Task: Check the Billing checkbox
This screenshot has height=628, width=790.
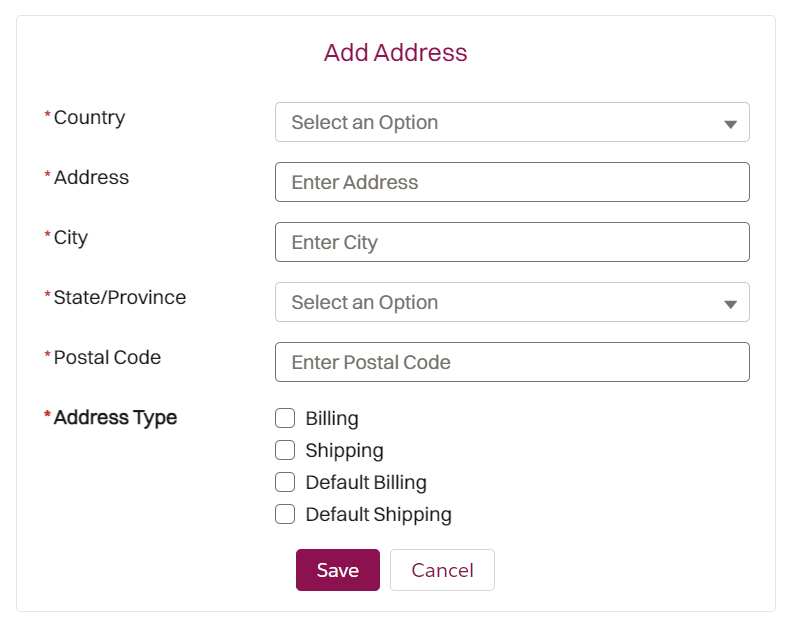Action: click(x=285, y=418)
